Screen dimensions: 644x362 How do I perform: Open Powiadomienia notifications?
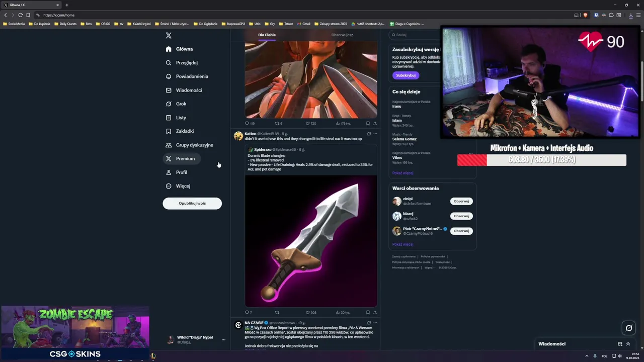187,76
